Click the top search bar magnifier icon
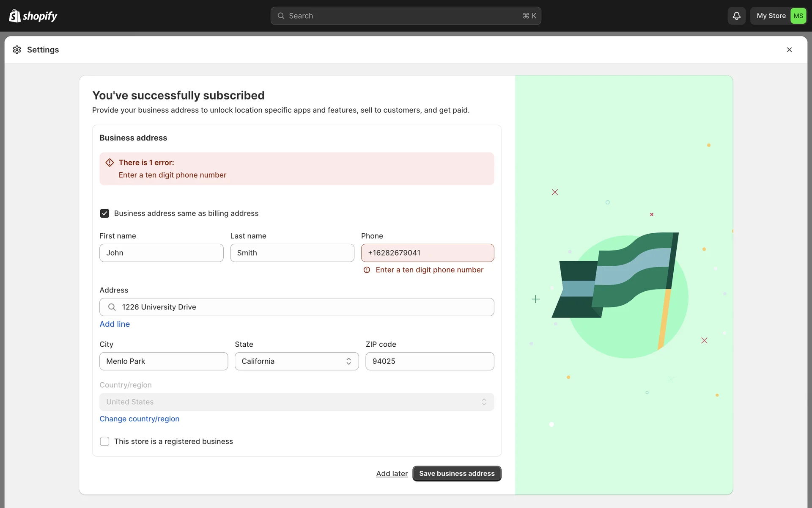 tap(281, 16)
